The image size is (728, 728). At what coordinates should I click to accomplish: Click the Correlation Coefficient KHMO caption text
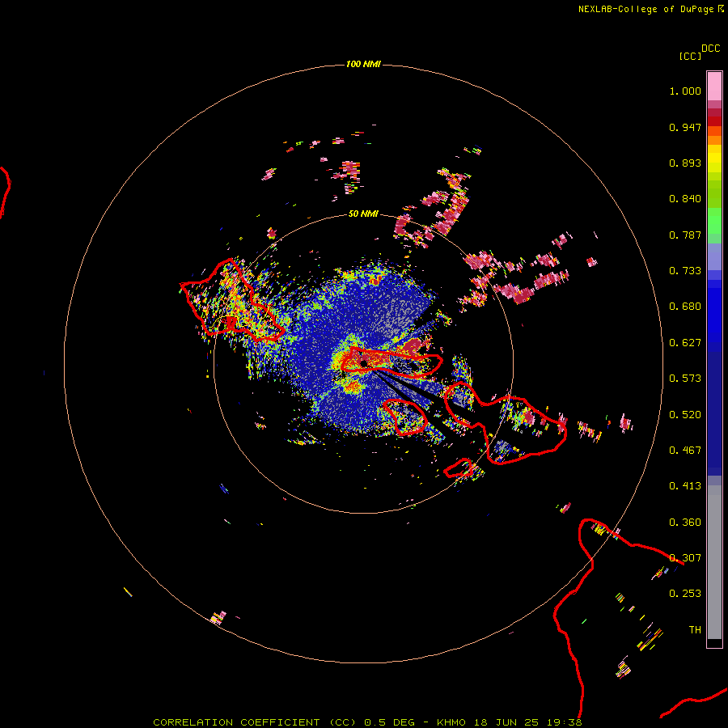367,722
